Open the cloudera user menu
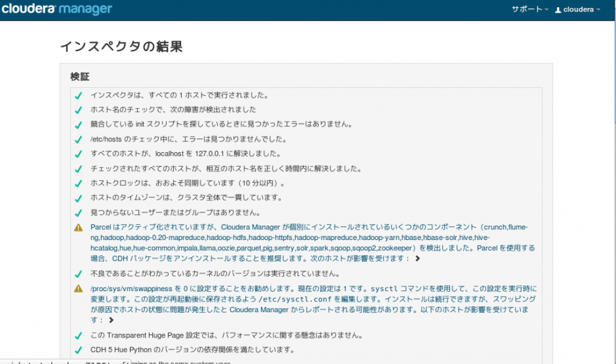The image size is (616, 364). [578, 10]
